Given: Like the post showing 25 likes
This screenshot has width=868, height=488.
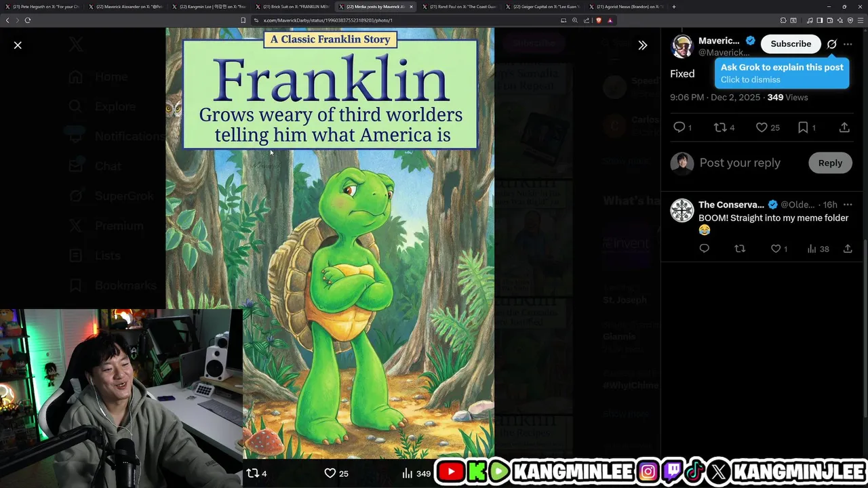Looking at the screenshot, I should coord(768,127).
